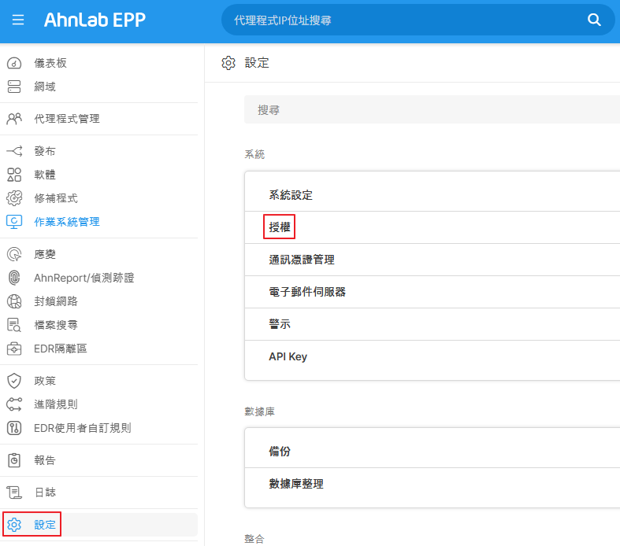Click the 代理程式管理 agents icon
Screen dimensions: 620x546
pyautogui.click(x=14, y=119)
